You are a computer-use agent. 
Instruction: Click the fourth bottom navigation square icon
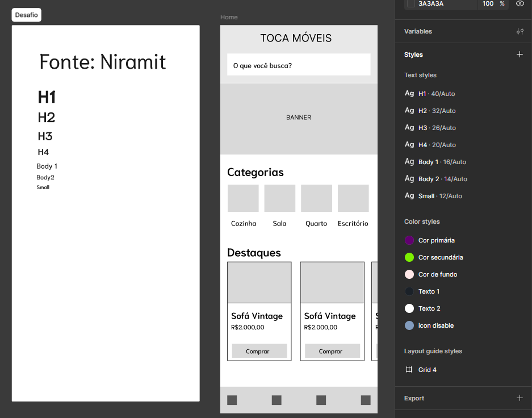(366, 400)
